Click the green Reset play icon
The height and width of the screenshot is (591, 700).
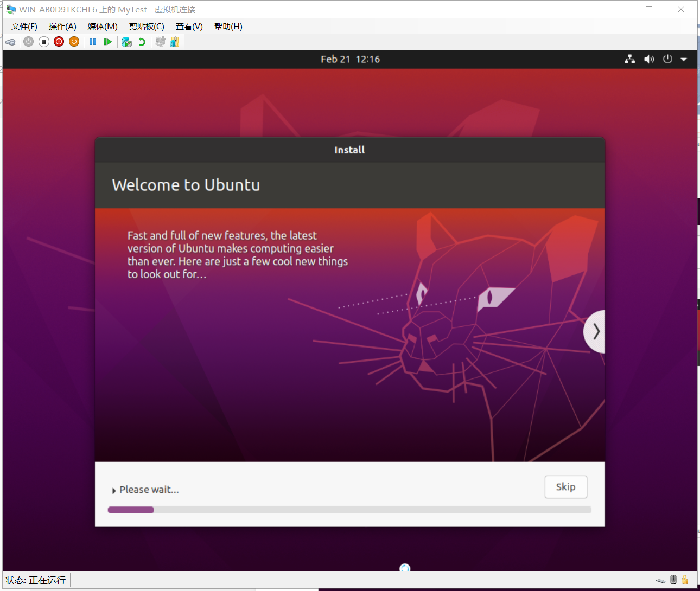coord(108,42)
